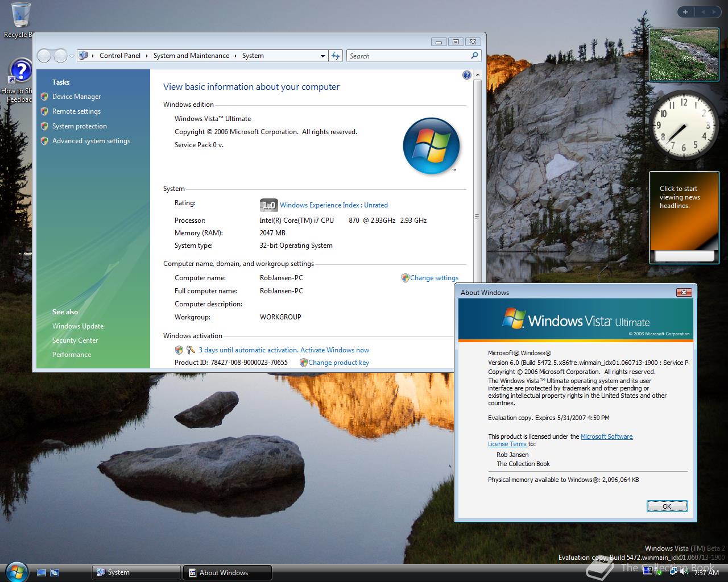Open the Help question mark icon
728x582 pixels.
pos(467,75)
